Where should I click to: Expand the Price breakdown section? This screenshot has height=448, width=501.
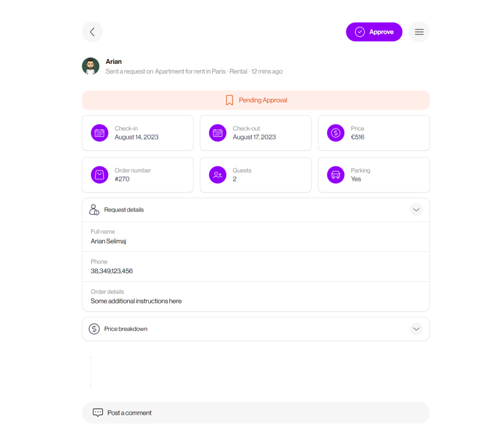pyautogui.click(x=416, y=329)
